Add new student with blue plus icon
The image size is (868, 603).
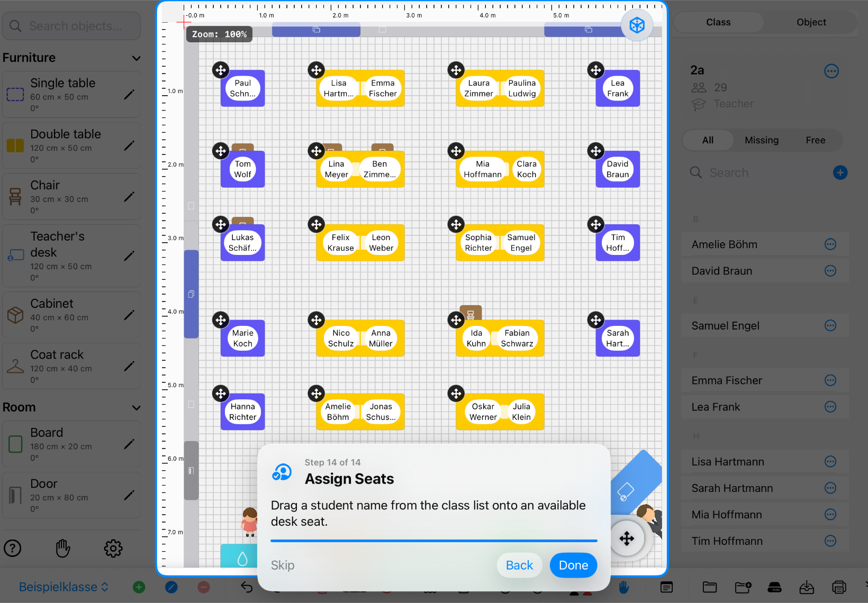coord(840,172)
